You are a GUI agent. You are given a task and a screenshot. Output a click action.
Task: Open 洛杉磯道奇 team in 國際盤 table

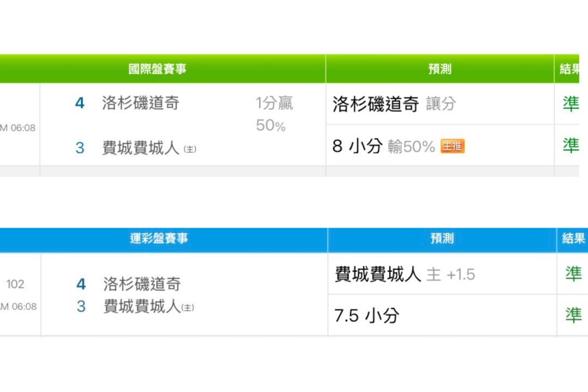(140, 103)
